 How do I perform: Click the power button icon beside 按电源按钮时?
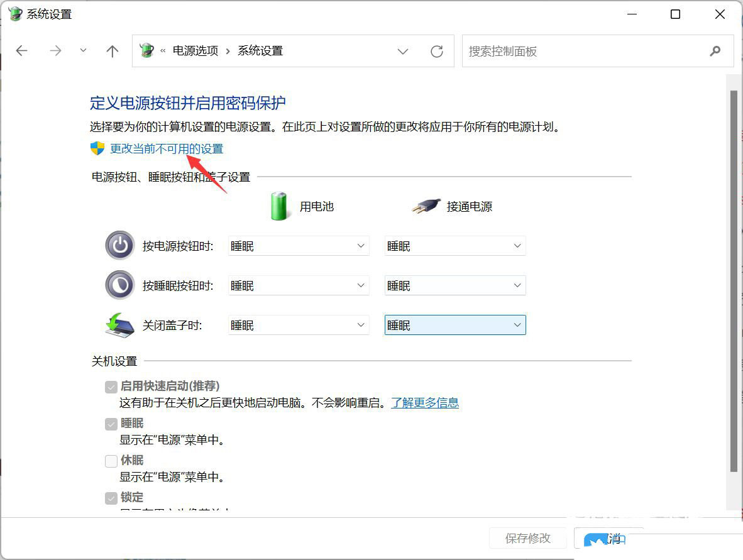119,246
